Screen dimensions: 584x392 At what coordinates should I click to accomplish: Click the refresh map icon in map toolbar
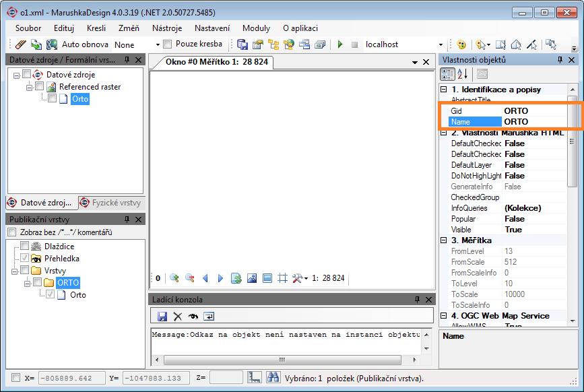(x=236, y=278)
